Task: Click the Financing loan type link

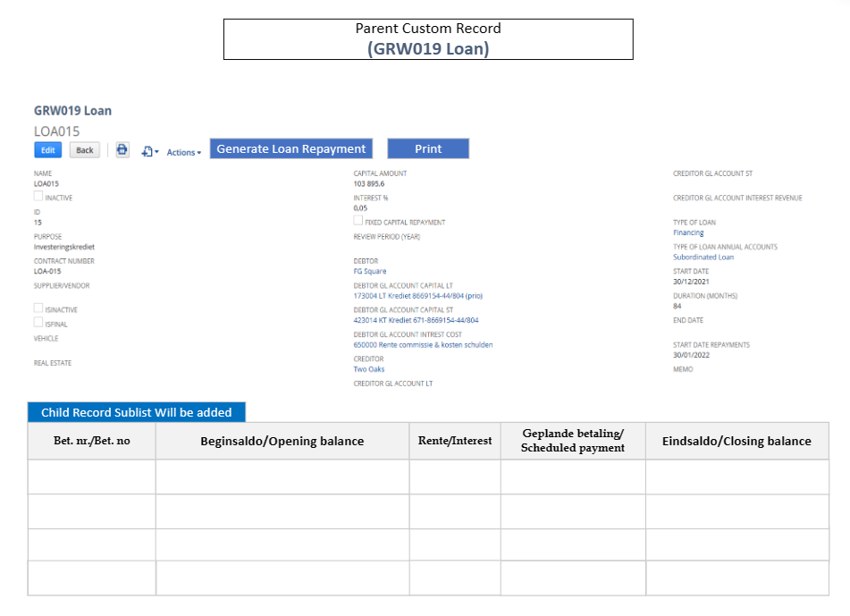Action: 688,232
